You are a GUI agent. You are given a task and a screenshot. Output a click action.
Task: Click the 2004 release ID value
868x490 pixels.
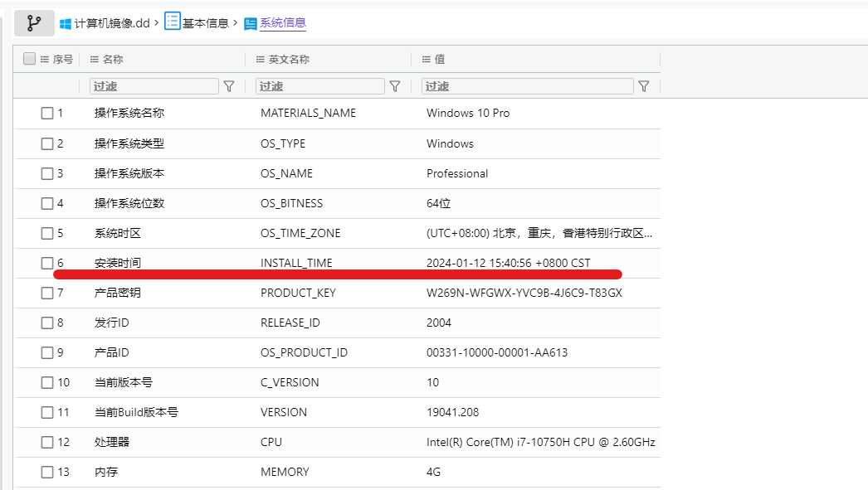[x=439, y=323]
